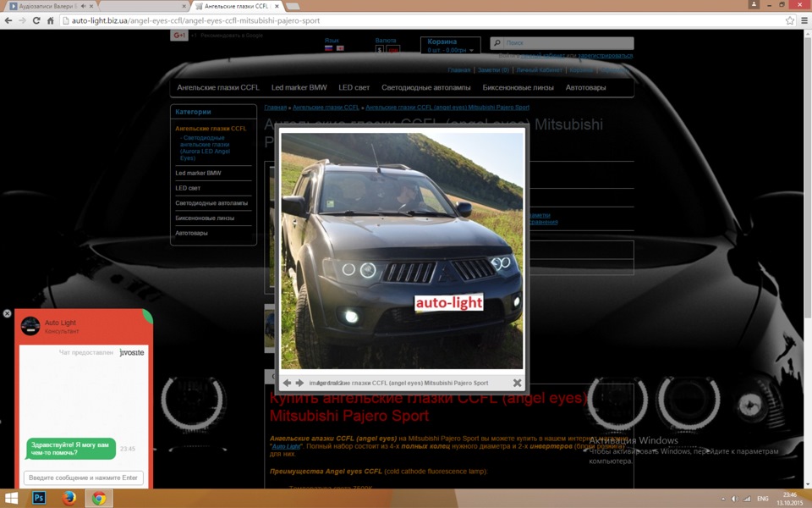Switch ENG input language
The height and width of the screenshot is (508, 812).
click(x=763, y=499)
